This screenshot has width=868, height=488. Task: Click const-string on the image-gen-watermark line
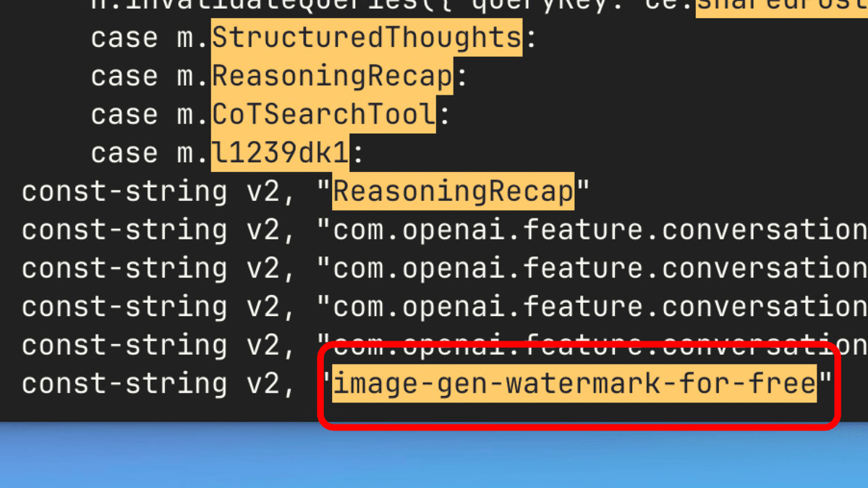[x=123, y=383]
